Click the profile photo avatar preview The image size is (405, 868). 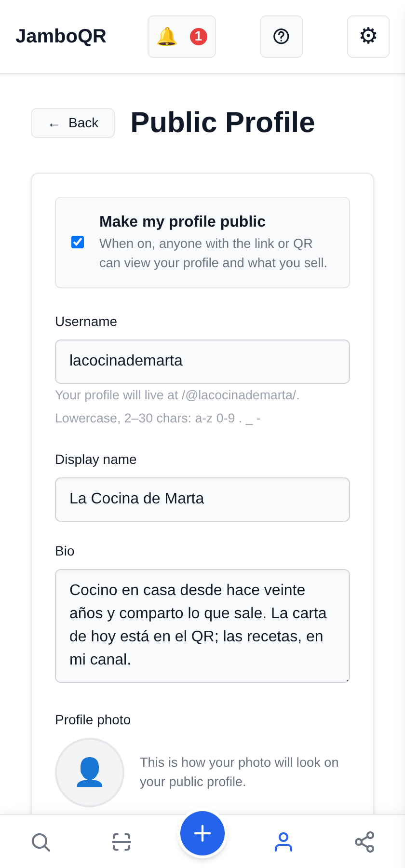click(x=90, y=773)
